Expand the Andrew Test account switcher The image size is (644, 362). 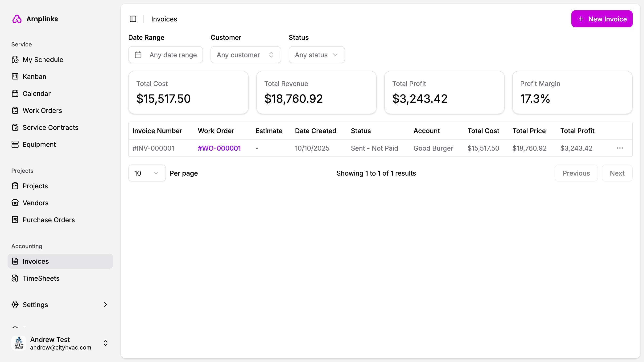(106, 343)
